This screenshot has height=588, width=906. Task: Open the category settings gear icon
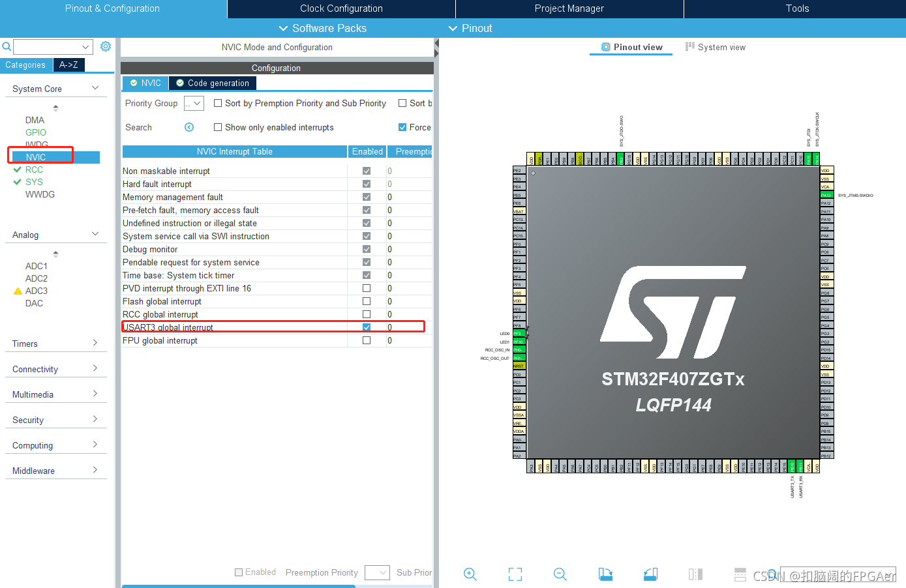[106, 46]
